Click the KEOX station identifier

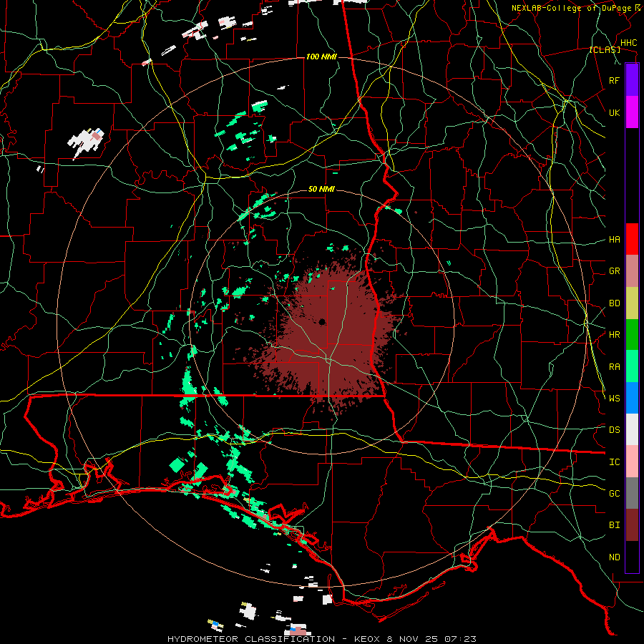point(367,639)
